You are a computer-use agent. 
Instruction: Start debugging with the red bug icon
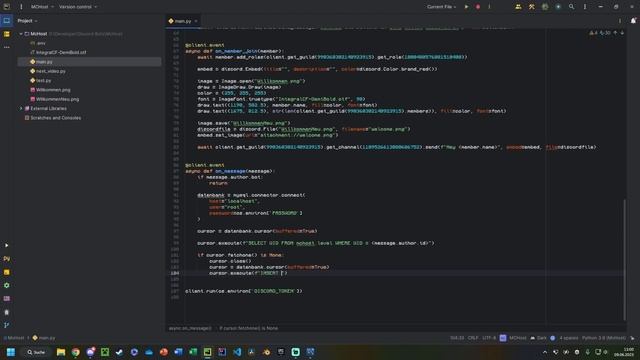[478, 7]
